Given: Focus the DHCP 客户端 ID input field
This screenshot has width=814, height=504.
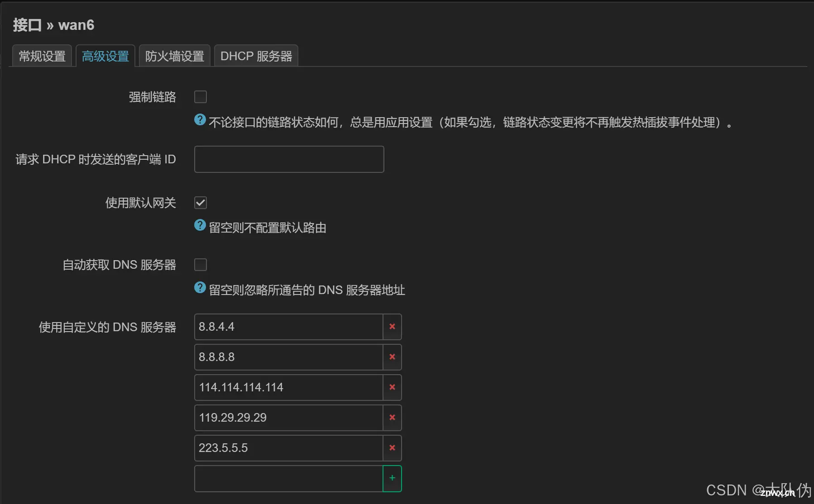Looking at the screenshot, I should (x=289, y=159).
